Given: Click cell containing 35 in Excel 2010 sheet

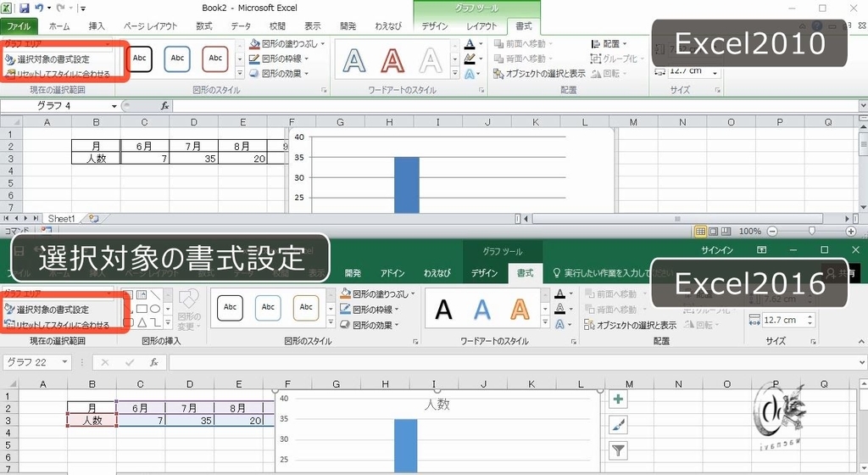Looking at the screenshot, I should pyautogui.click(x=194, y=159).
